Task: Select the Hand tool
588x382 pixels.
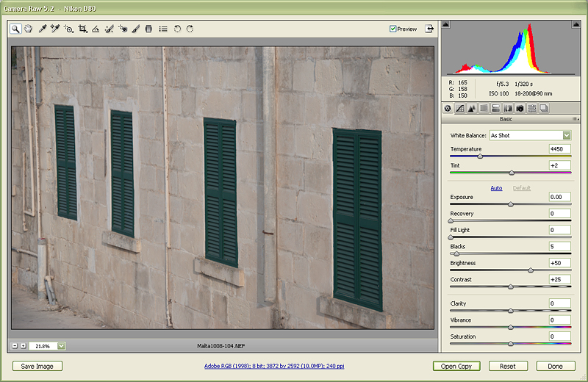Action: point(28,29)
